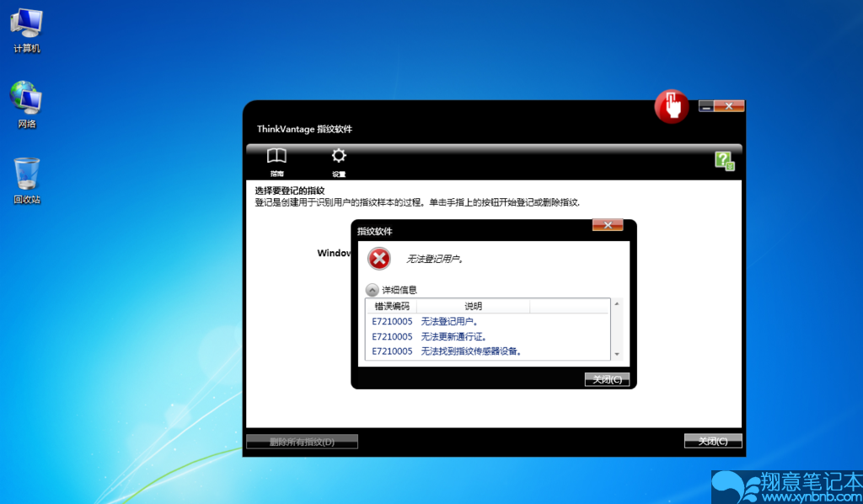Open the 指南 guide book icon
Screen dimensions: 863x504
(276, 162)
